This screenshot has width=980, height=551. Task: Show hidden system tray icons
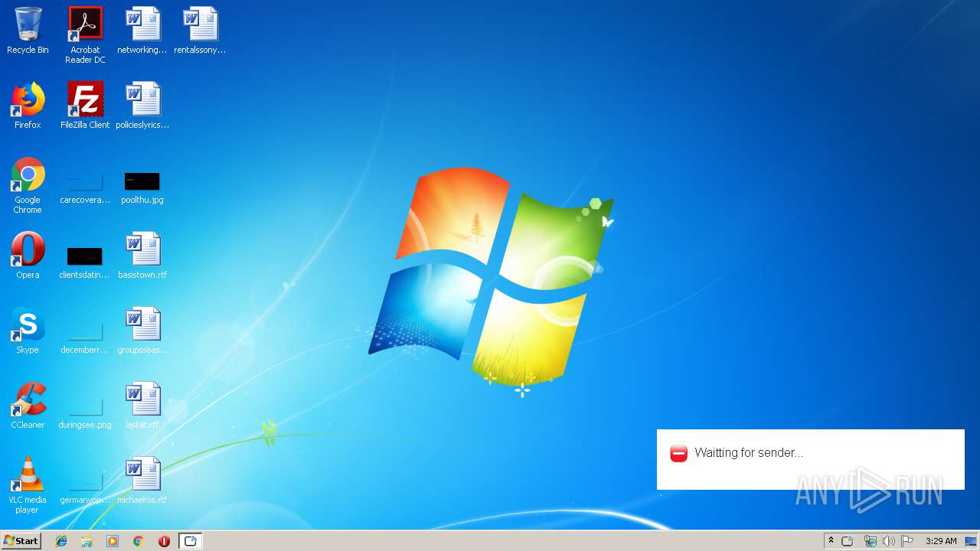[x=831, y=541]
